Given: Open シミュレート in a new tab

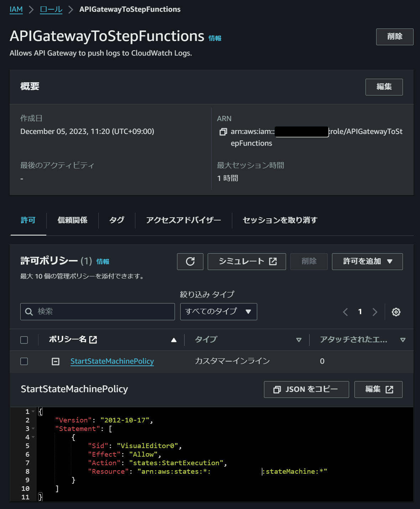Looking at the screenshot, I should point(247,261).
